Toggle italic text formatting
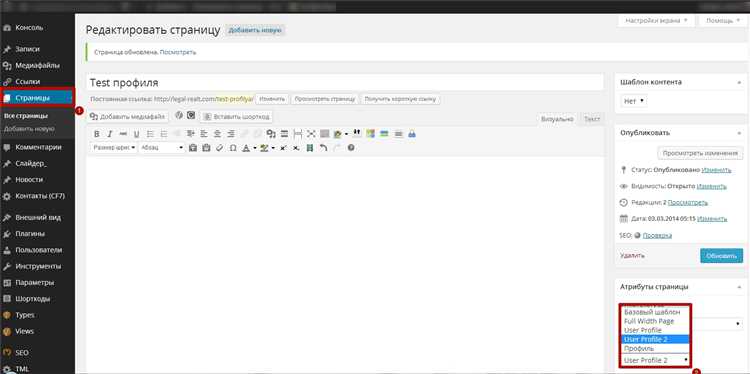Image resolution: width=750 pixels, height=374 pixels. pyautogui.click(x=110, y=134)
